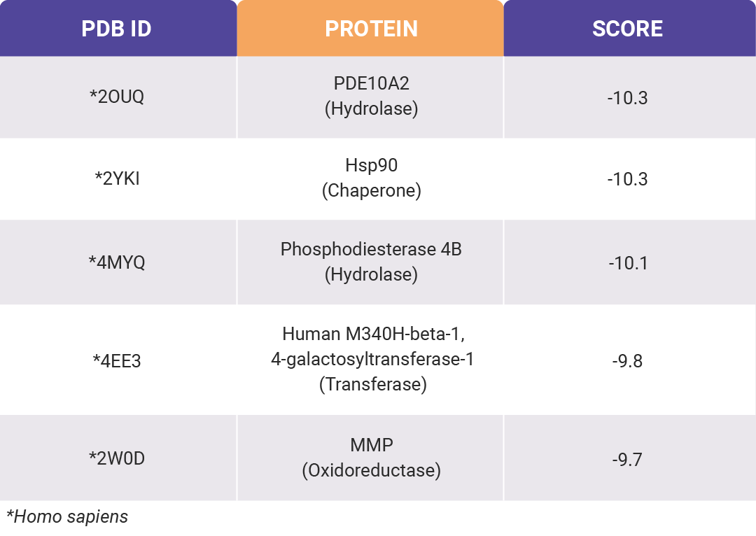
Task: Select the *2OUQ PDB ID cell
Action: [118, 97]
